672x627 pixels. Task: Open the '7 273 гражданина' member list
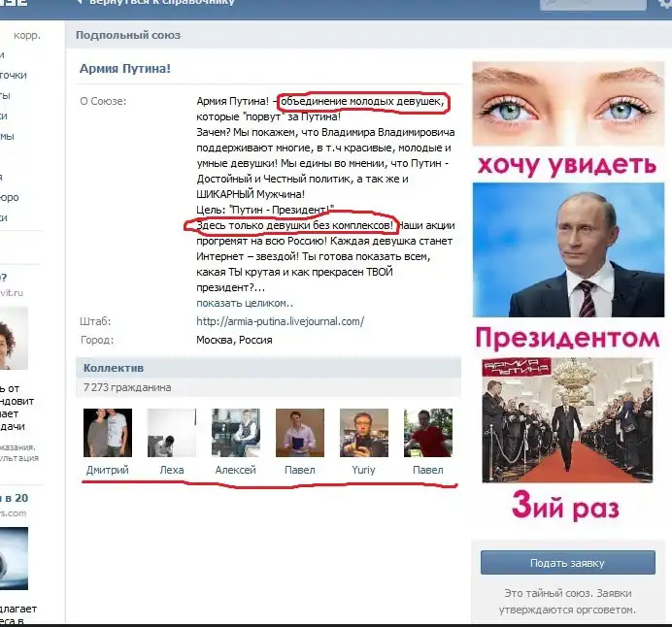(x=127, y=387)
